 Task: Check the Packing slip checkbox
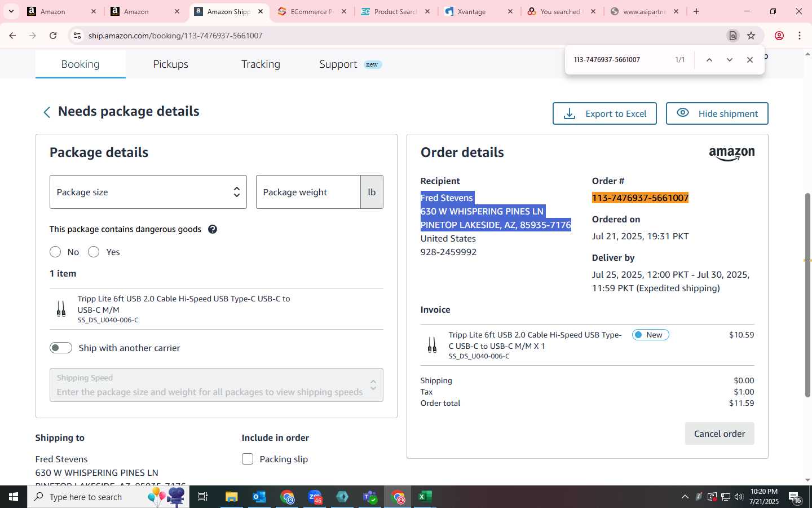[248, 459]
